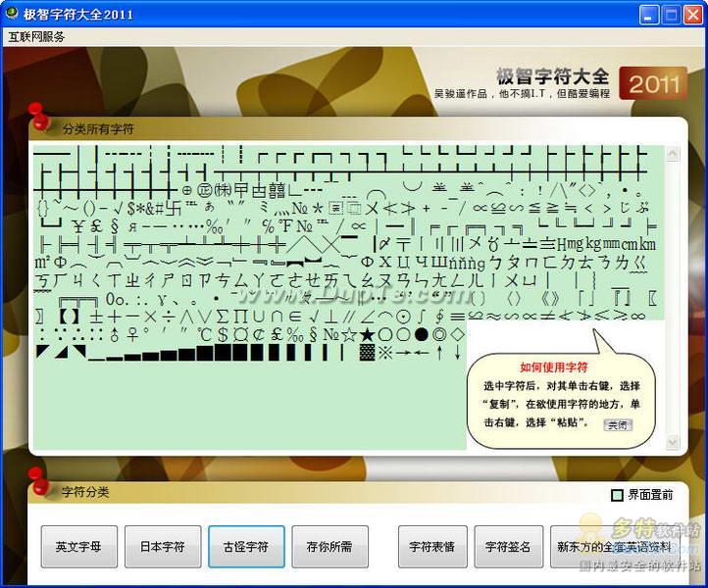
Task: Select the angle ∠ symbol
Action: (x=368, y=317)
